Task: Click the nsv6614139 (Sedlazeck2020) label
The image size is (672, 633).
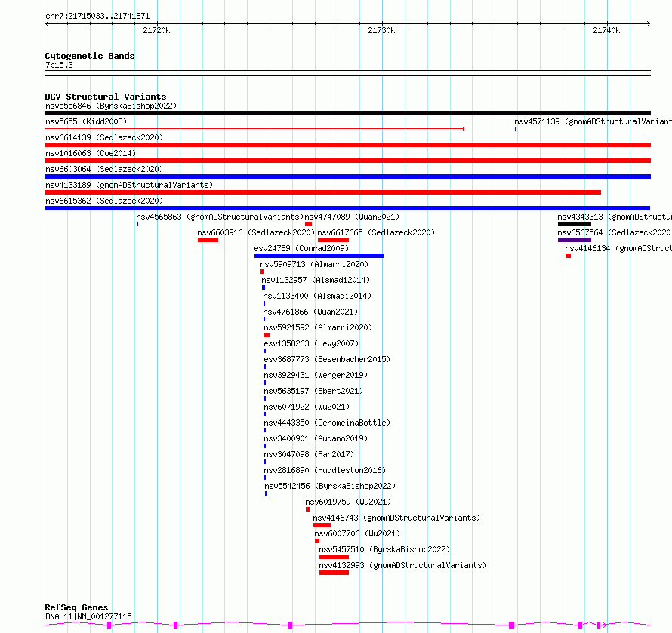Action: pyautogui.click(x=104, y=137)
